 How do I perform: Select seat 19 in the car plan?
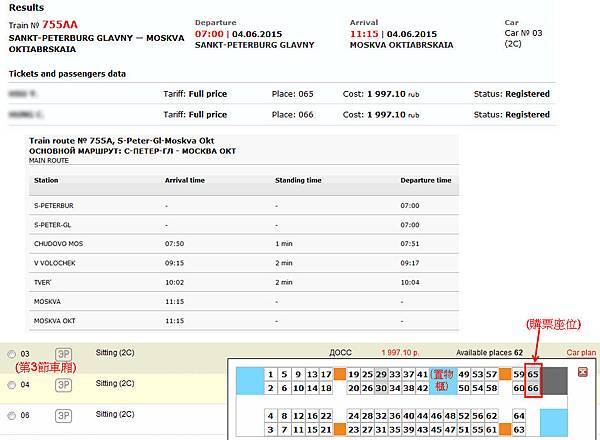[x=354, y=374]
